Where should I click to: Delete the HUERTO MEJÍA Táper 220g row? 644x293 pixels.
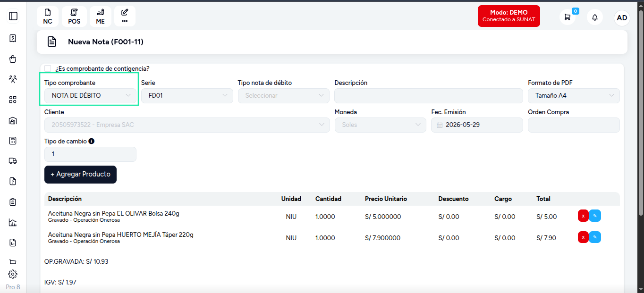click(x=583, y=237)
